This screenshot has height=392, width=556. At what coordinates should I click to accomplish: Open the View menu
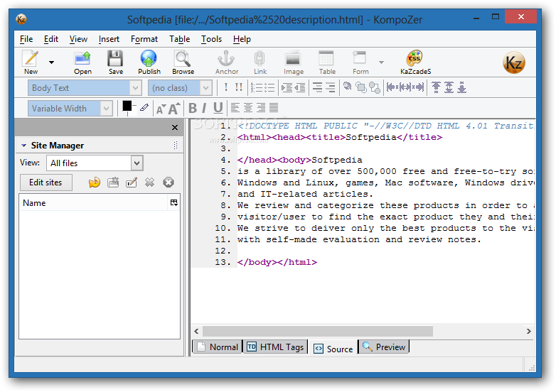pyautogui.click(x=78, y=39)
